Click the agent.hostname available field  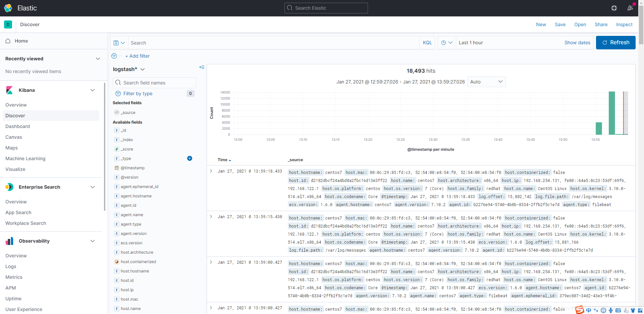(136, 196)
